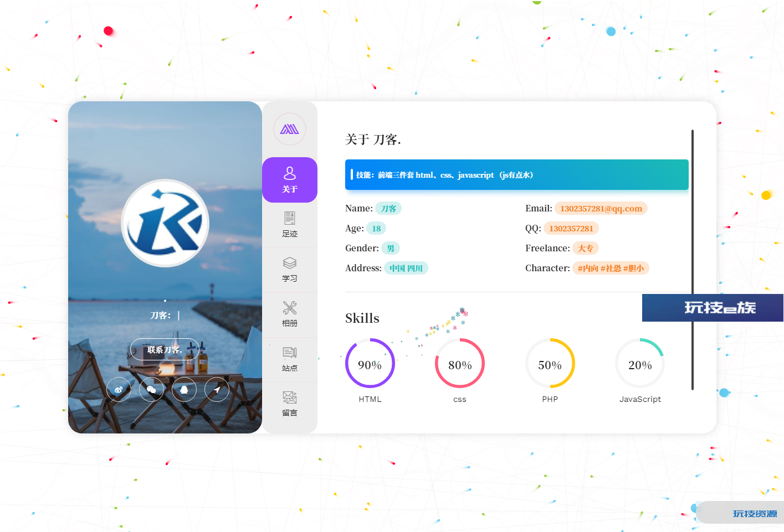Click the Freelance tag 大专
This screenshot has height=532, width=784.
586,248
